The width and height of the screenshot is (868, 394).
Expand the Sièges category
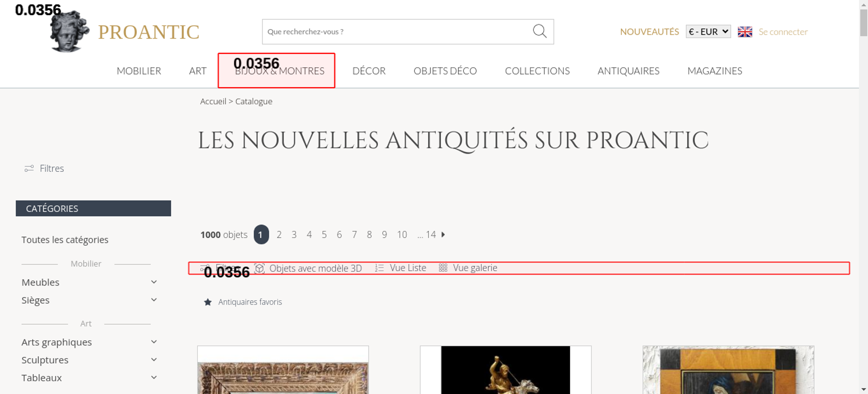[154, 300]
